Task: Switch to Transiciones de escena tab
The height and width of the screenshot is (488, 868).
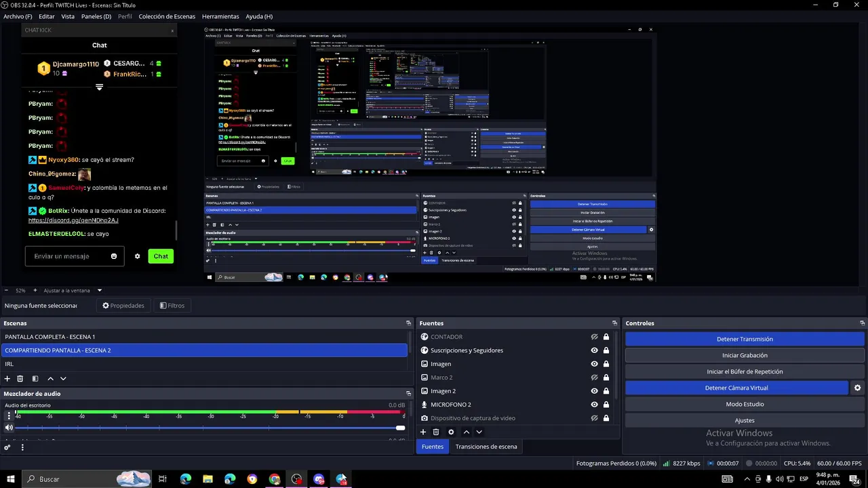Action: (486, 447)
